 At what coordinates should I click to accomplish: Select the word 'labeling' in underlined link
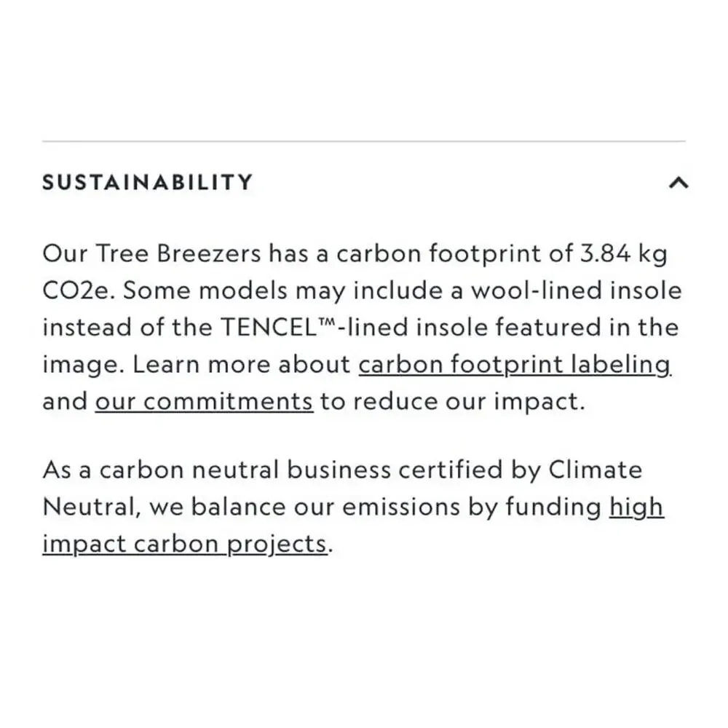(x=621, y=365)
